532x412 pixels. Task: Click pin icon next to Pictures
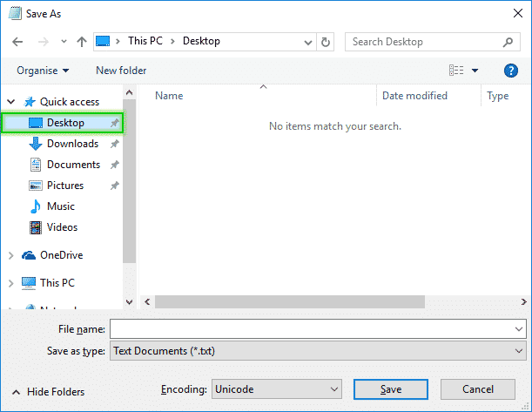point(114,186)
